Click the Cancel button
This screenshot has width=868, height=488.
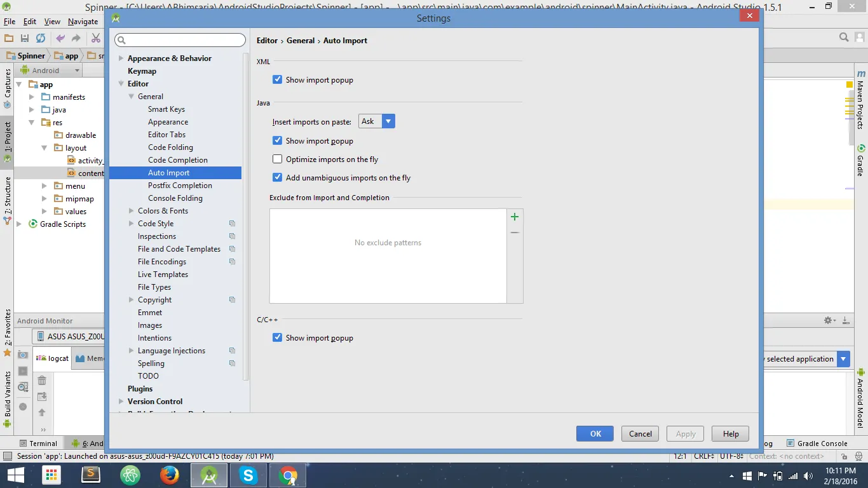tap(641, 434)
